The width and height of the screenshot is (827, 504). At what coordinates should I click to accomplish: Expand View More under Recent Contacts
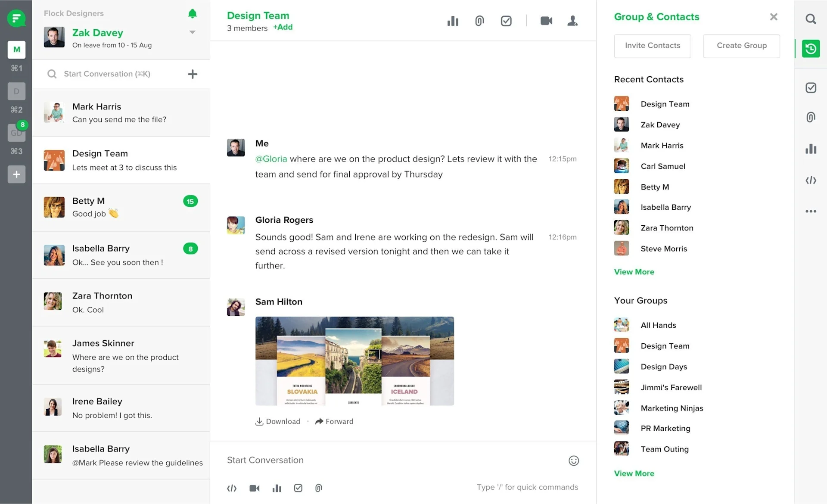634,272
